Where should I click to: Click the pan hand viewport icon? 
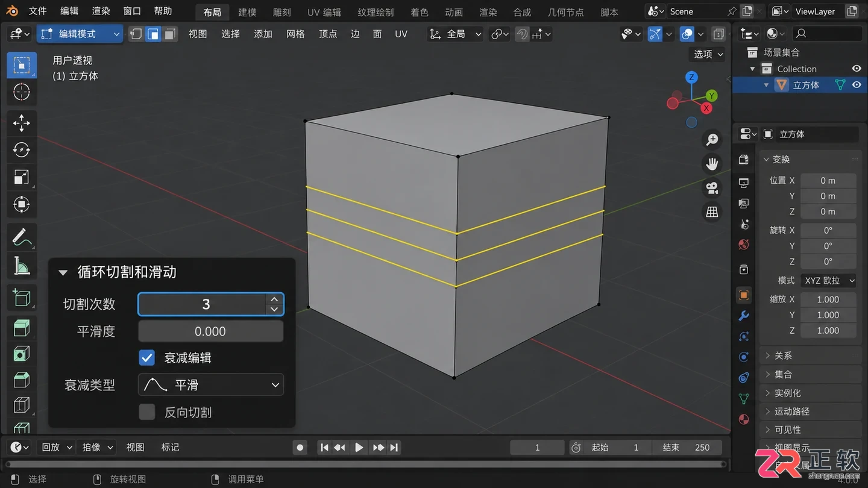click(x=712, y=164)
